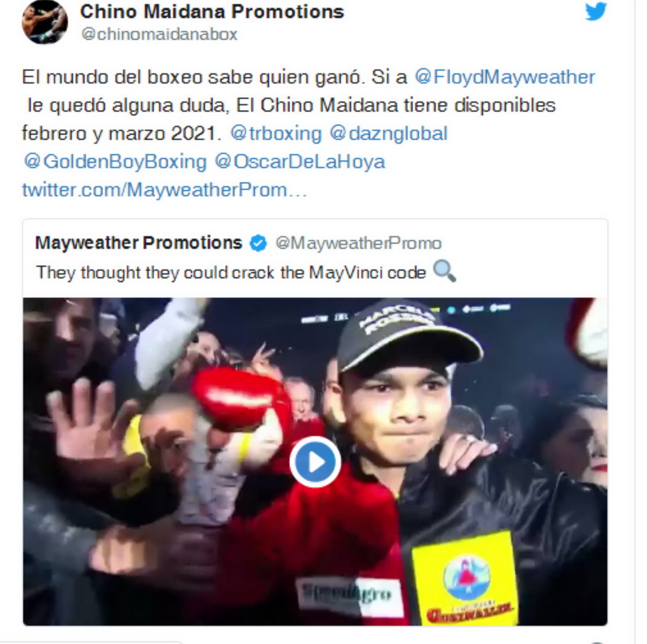Open the @trboxing mention link

coord(276,133)
